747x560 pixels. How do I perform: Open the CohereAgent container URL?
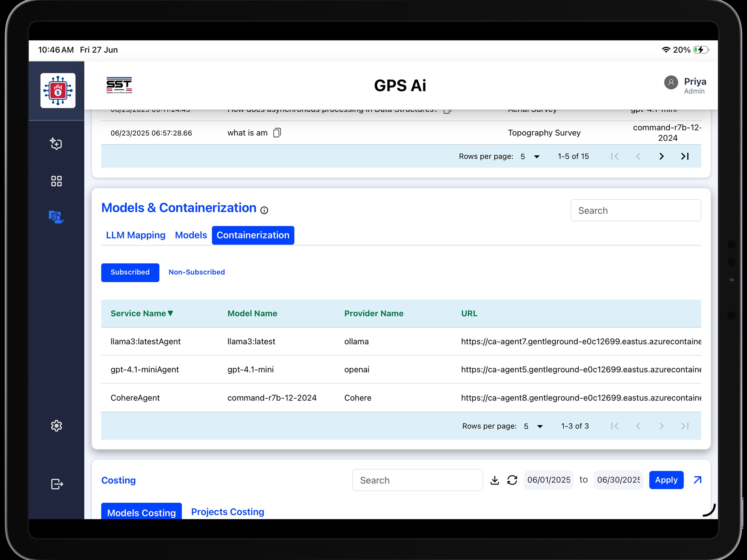(581, 398)
